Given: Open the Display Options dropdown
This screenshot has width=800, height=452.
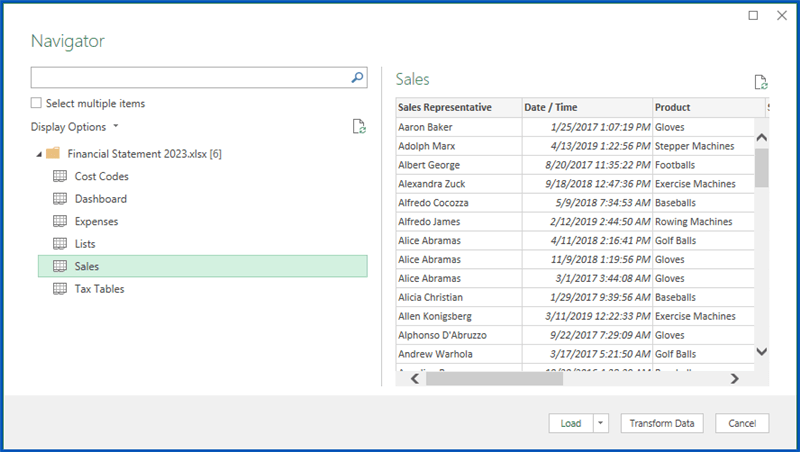Looking at the screenshot, I should (x=75, y=127).
